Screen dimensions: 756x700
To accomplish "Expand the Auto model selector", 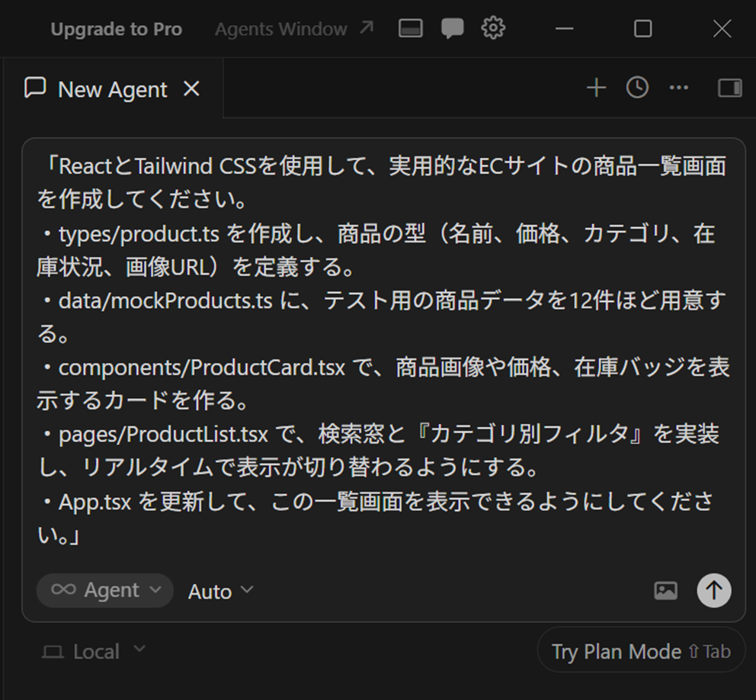I will (x=221, y=591).
